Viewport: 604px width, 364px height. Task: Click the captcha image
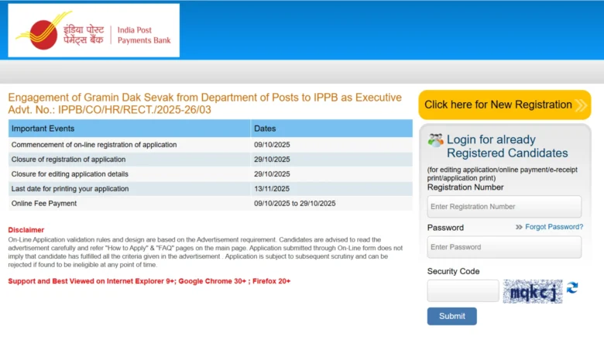(532, 291)
